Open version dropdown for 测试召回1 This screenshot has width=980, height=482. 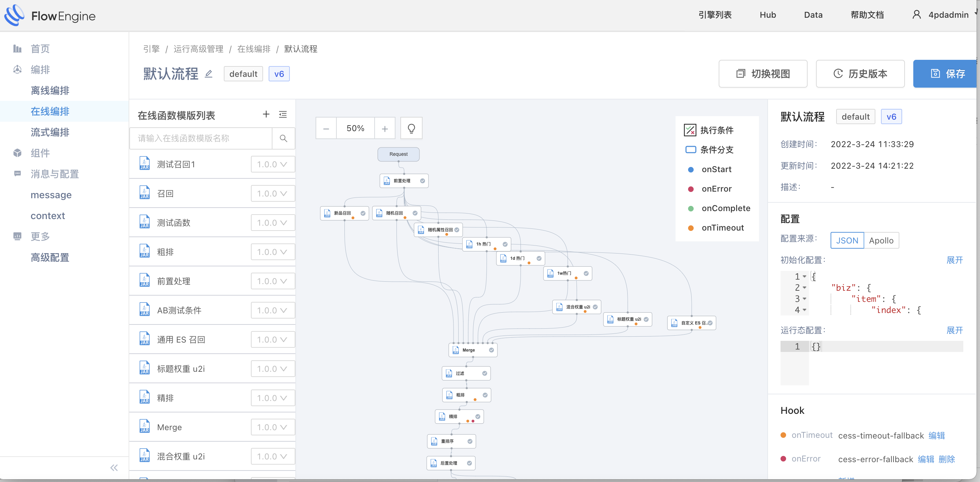[272, 164]
